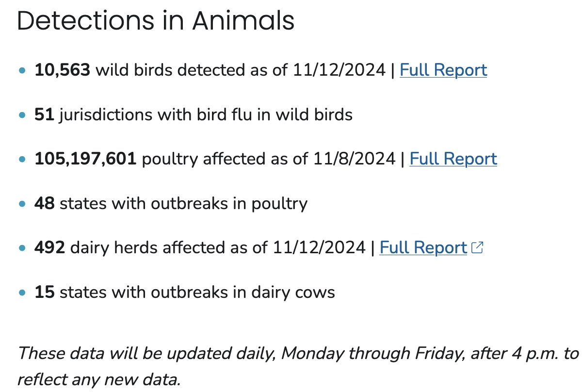The height and width of the screenshot is (392, 583).
Task: Click the "dairy herds affected as of 11/12/2024" text
Action: [218, 248]
